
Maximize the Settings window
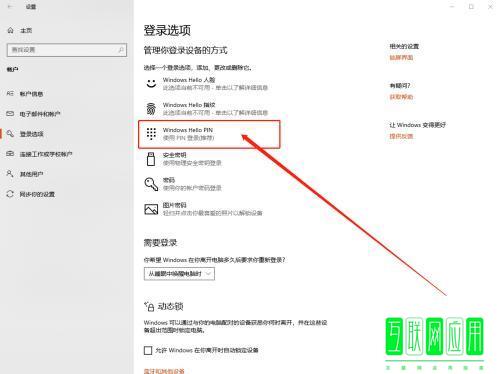tap(471, 7)
